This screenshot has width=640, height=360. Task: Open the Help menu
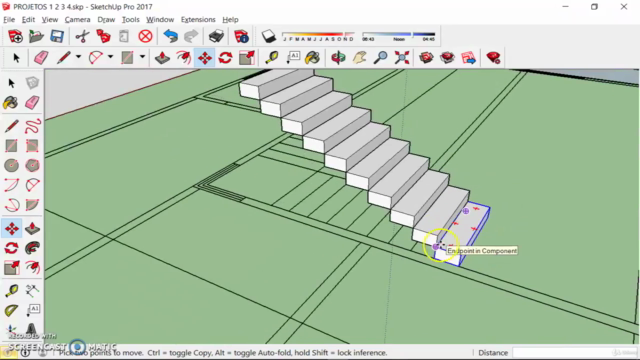[x=230, y=20]
